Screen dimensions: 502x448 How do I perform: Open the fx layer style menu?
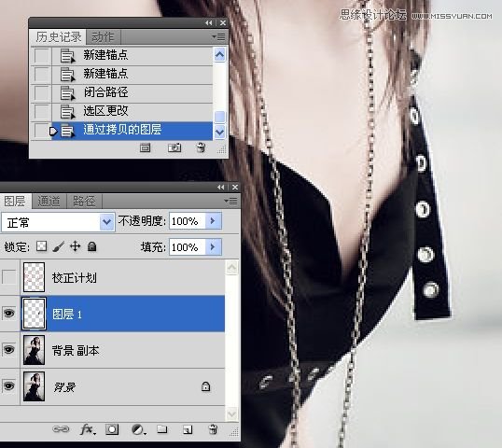(87, 429)
